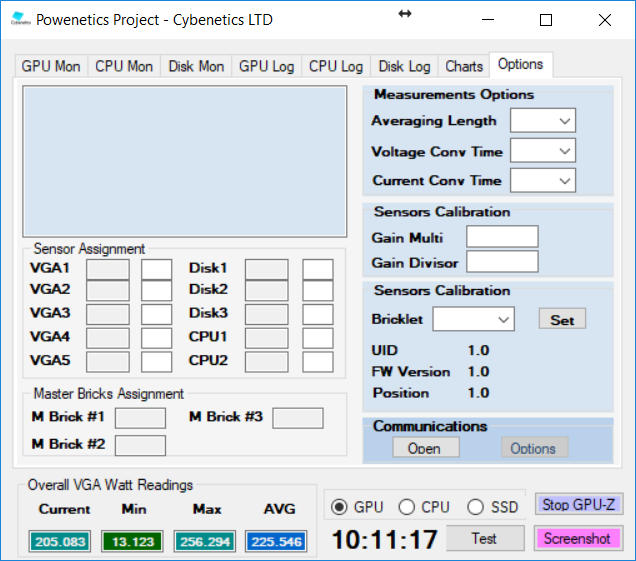Click the clock display 10:11:17

pos(385,540)
